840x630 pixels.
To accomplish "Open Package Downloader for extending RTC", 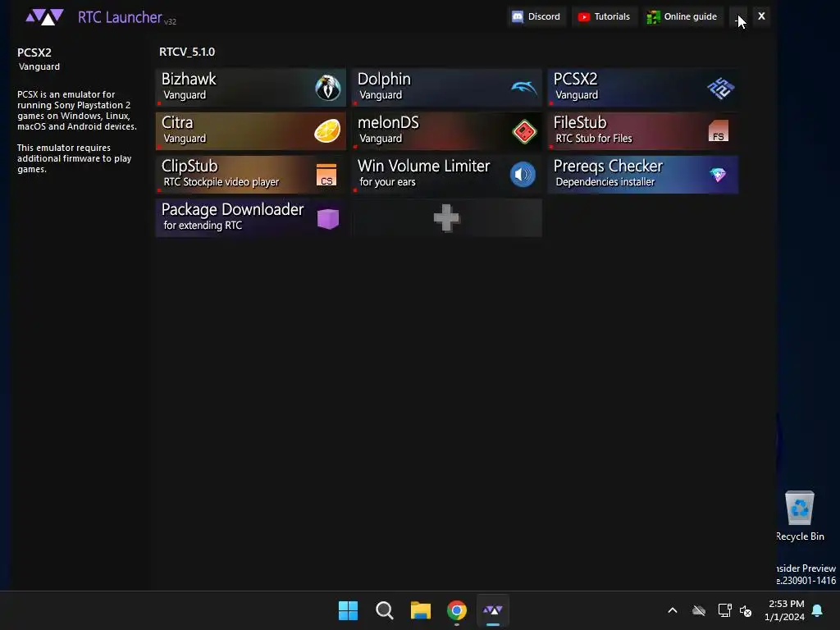I will (x=251, y=217).
